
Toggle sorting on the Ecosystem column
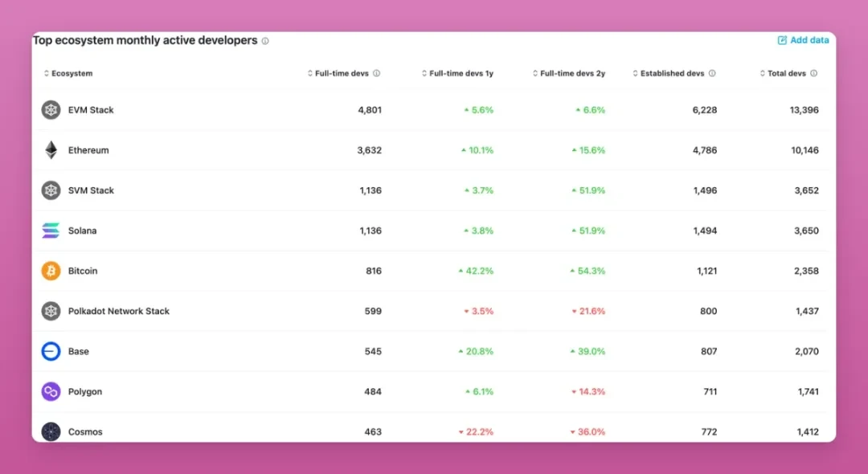click(x=47, y=73)
